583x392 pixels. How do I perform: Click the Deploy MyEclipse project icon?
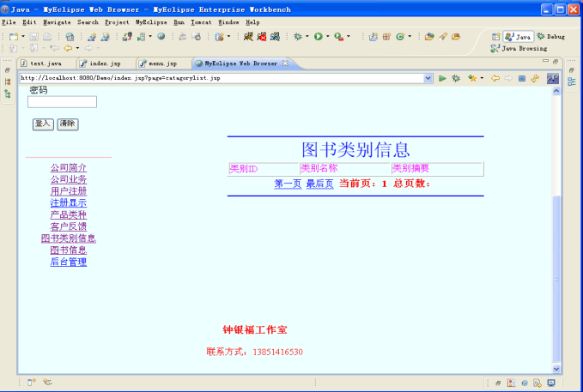(x=127, y=36)
